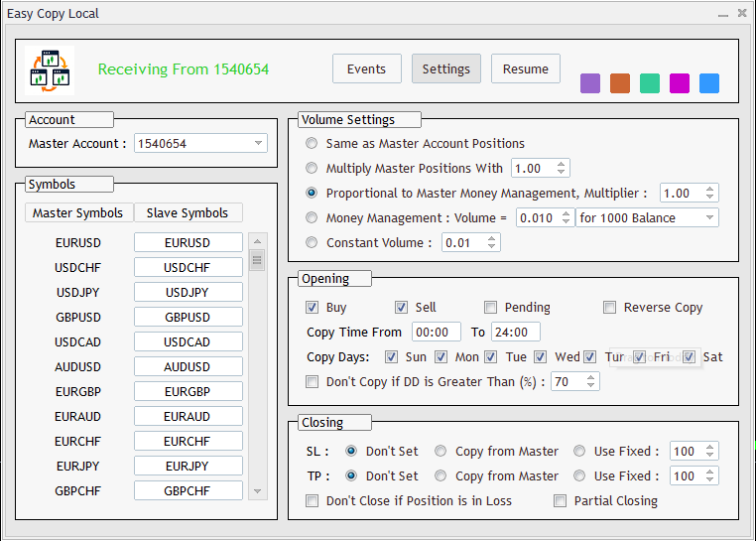This screenshot has width=756, height=541.
Task: Select Constant Volume option
Action: (x=312, y=242)
